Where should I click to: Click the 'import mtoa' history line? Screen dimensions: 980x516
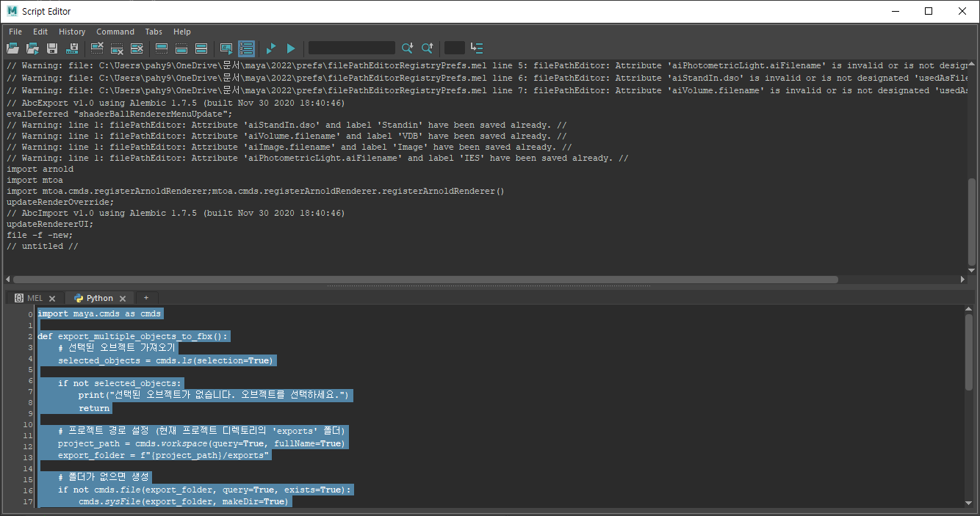click(35, 180)
